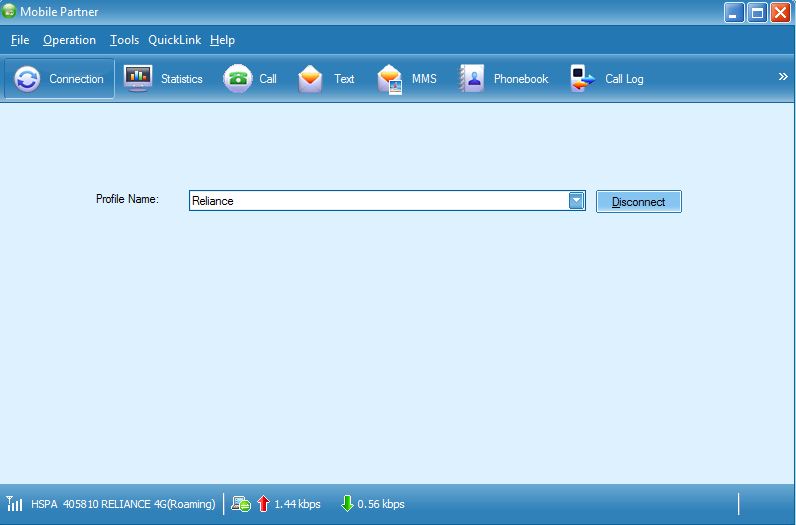Open the Help menu
This screenshot has width=796, height=525.
(222, 40)
